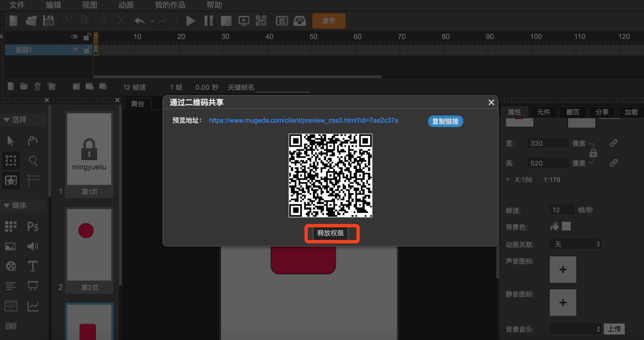644x340 pixels.
Task: Collapse the 媒体 tools section
Action: tap(7, 205)
